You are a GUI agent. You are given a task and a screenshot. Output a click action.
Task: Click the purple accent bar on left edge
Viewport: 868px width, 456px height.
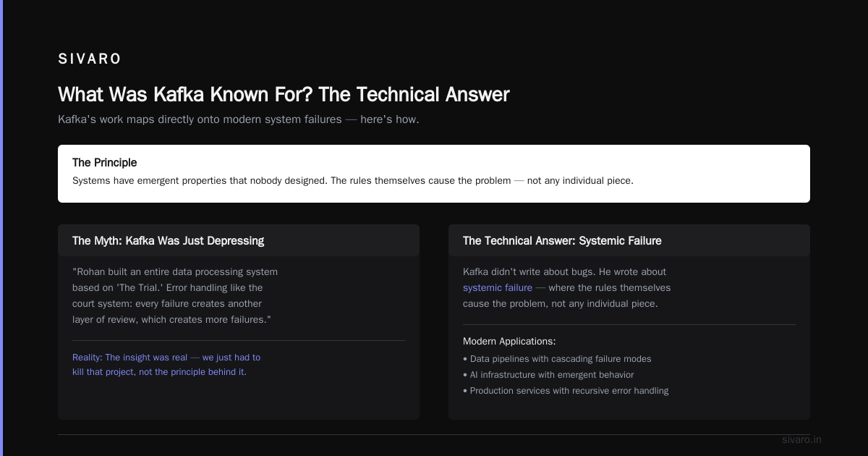(1, 228)
